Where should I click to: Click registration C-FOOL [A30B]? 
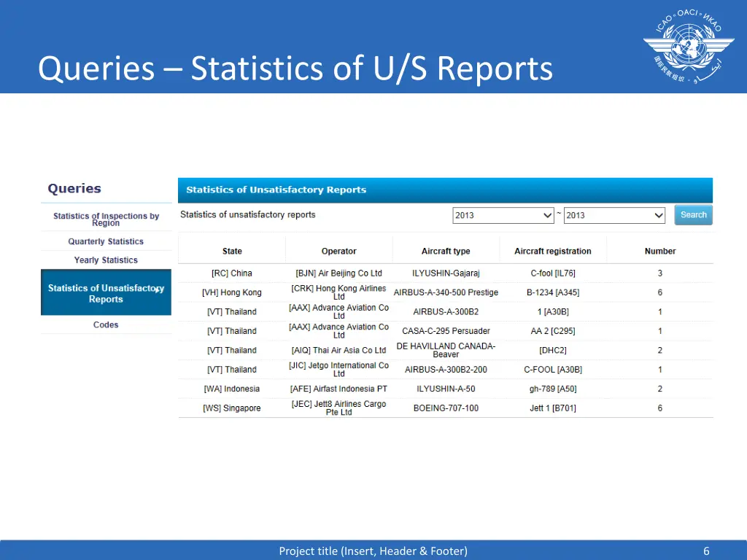(x=553, y=370)
